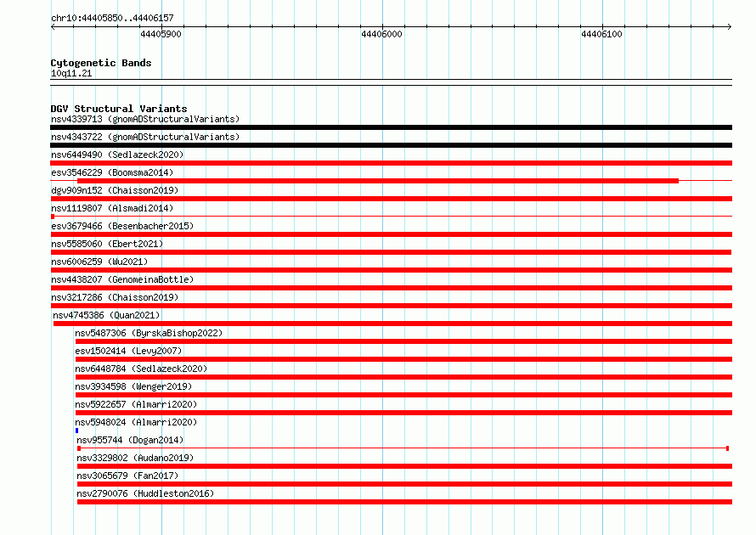The height and width of the screenshot is (535, 756).
Task: Click the red bar under esv1502414
Action: click(x=404, y=359)
